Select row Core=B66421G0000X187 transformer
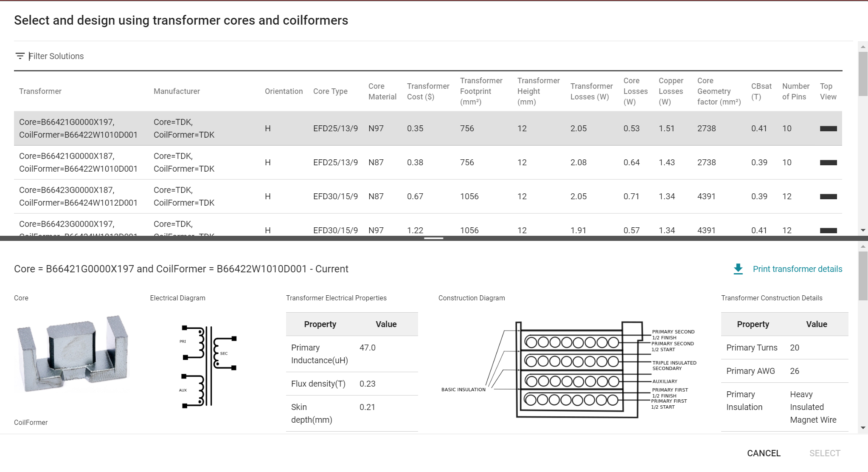This screenshot has width=868, height=472. click(428, 162)
